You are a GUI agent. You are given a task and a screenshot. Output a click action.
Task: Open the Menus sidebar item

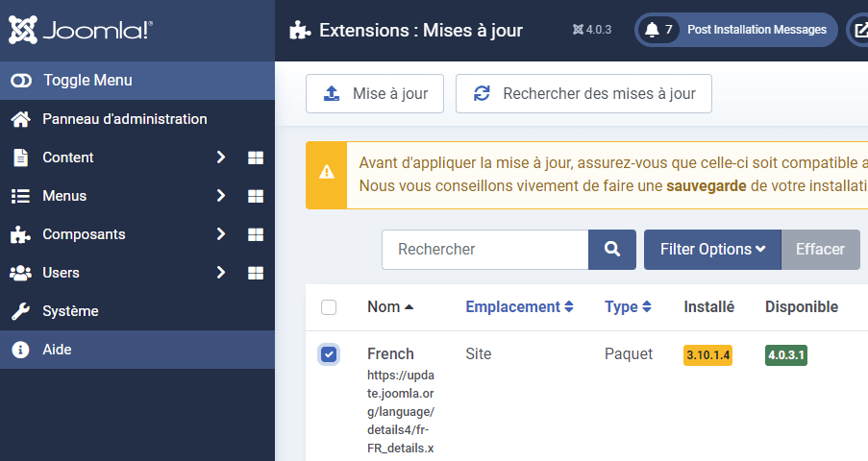pos(64,196)
